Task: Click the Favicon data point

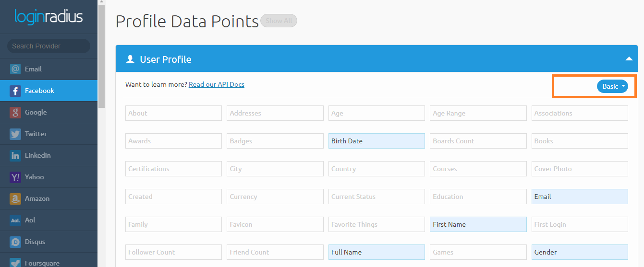Action: tap(275, 224)
